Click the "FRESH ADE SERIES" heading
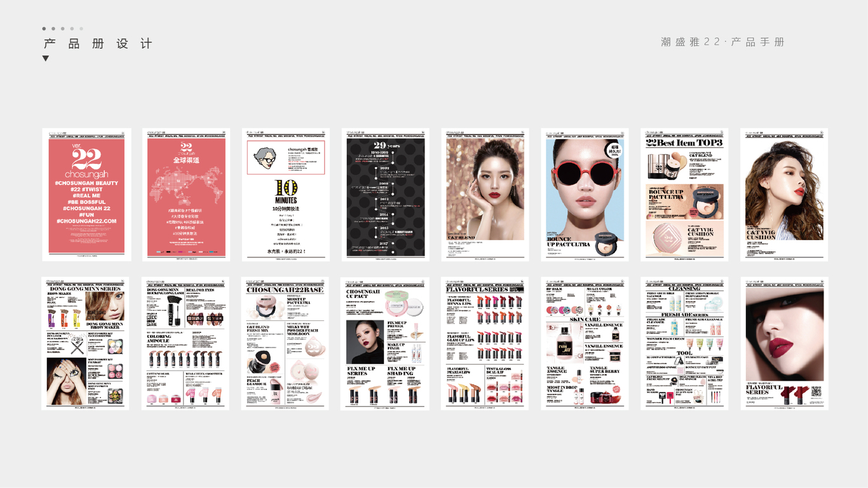The height and width of the screenshot is (488, 868). [x=684, y=315]
